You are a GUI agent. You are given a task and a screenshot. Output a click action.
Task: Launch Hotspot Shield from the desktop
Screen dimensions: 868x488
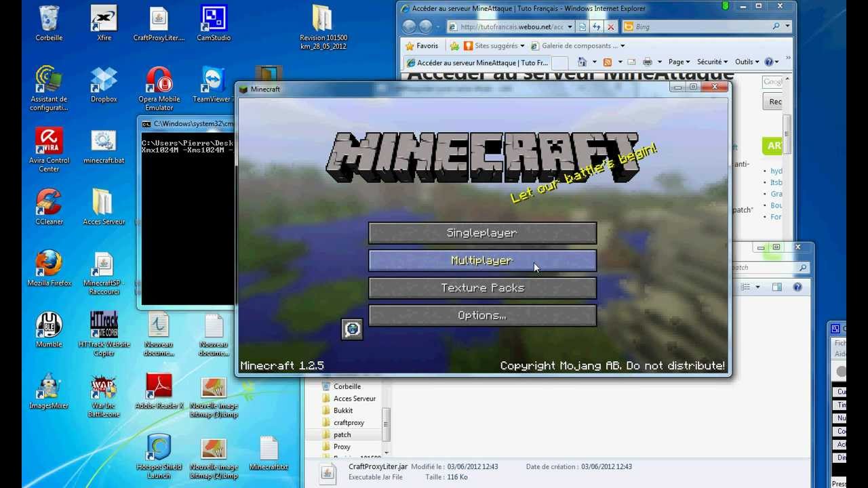[x=159, y=457]
